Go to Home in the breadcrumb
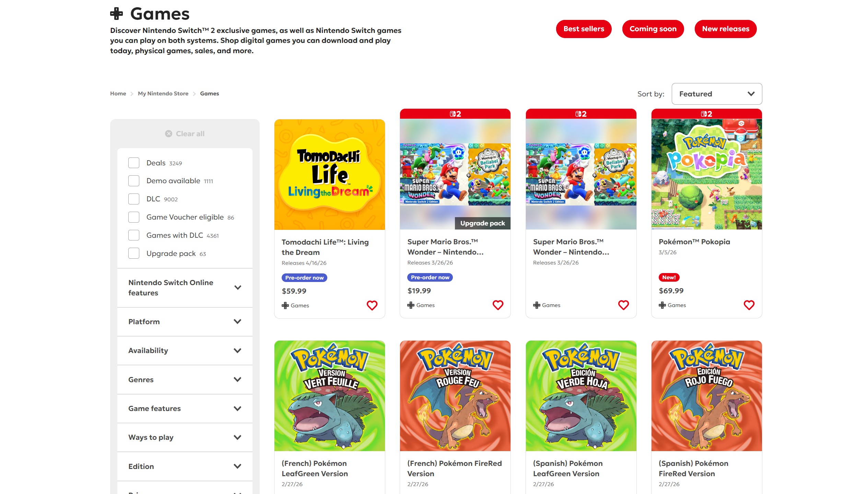 [118, 94]
